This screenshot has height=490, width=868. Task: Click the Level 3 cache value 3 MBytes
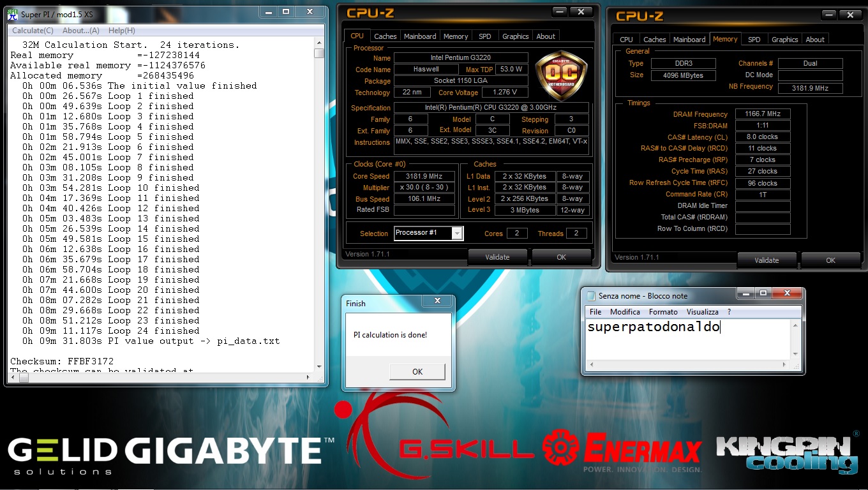click(x=525, y=211)
